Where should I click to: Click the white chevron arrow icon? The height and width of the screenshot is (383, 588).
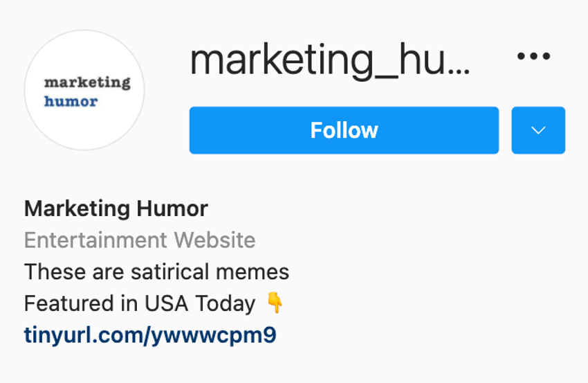(538, 130)
